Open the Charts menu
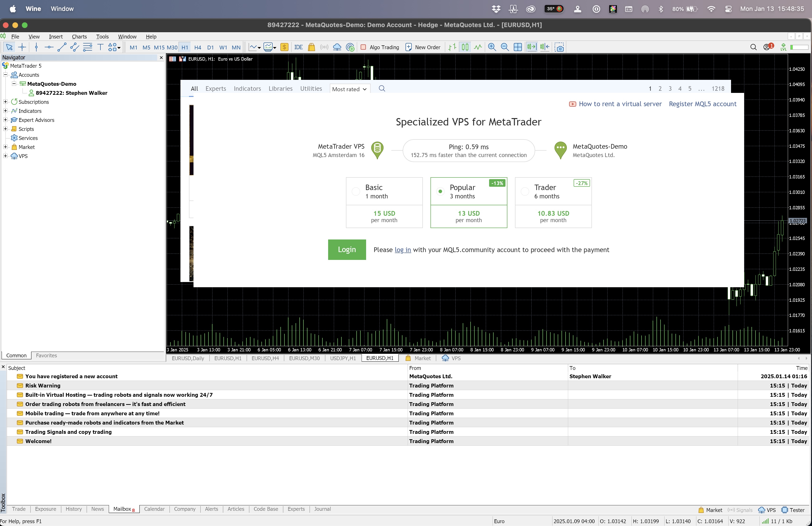This screenshot has height=526, width=812. [79, 37]
